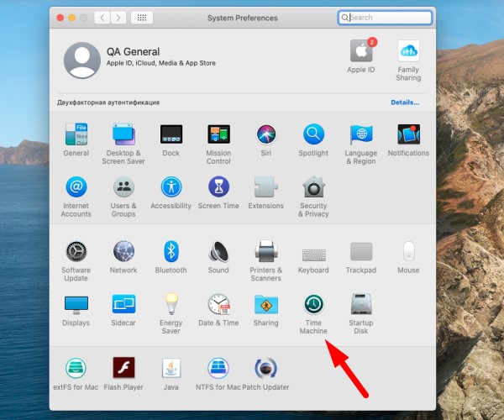The image size is (504, 420).
Task: Open the Flash Player pane
Action: click(x=123, y=368)
